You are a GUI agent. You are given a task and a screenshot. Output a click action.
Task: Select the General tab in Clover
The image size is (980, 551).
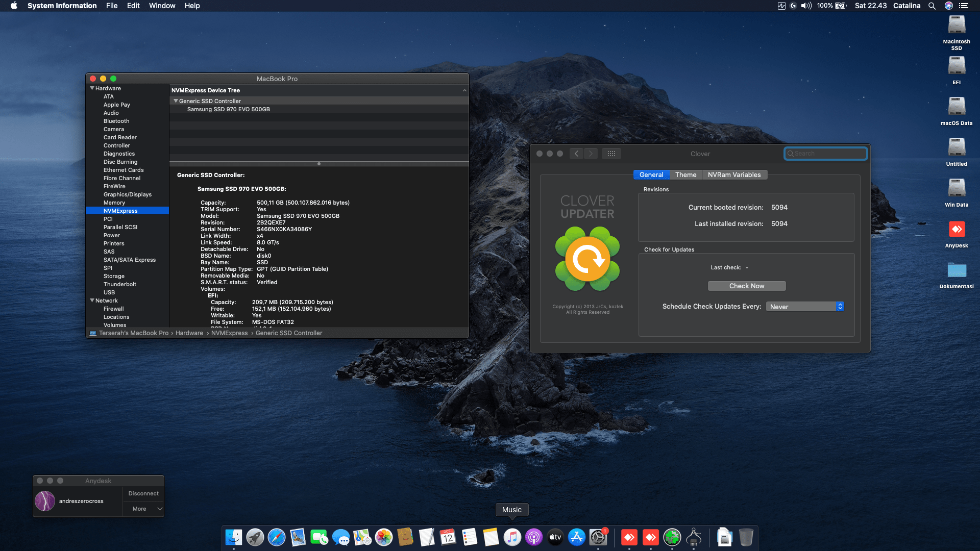pos(651,174)
